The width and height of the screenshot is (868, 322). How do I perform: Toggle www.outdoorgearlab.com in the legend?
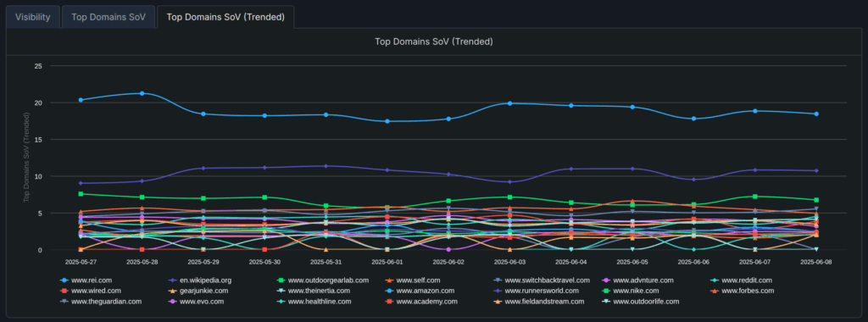coord(322,280)
